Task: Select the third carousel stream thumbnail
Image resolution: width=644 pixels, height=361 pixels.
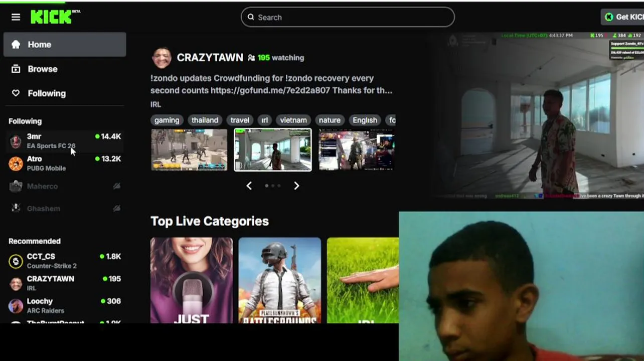Action: point(356,149)
